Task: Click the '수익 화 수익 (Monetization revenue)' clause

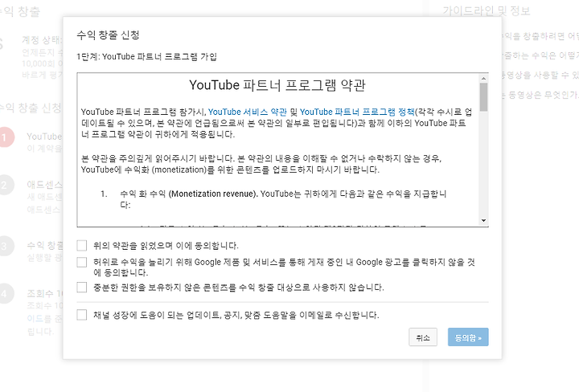Action: pyautogui.click(x=189, y=194)
